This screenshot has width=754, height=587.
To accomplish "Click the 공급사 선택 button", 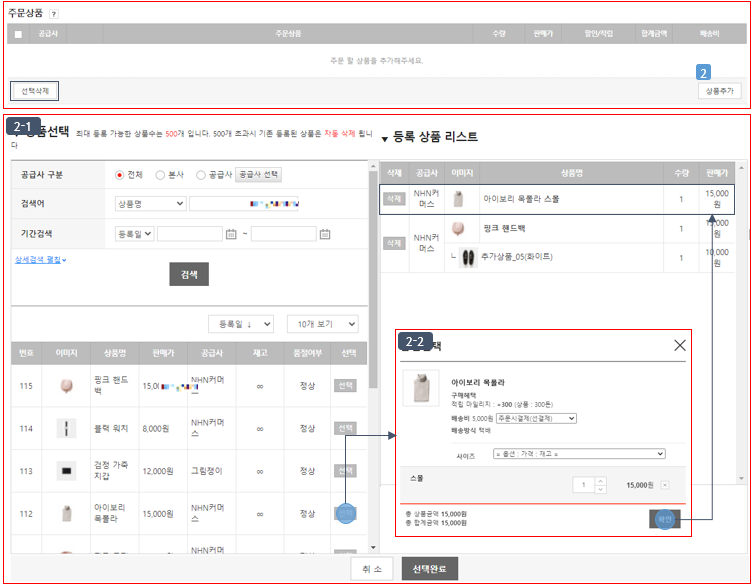I will (258, 175).
